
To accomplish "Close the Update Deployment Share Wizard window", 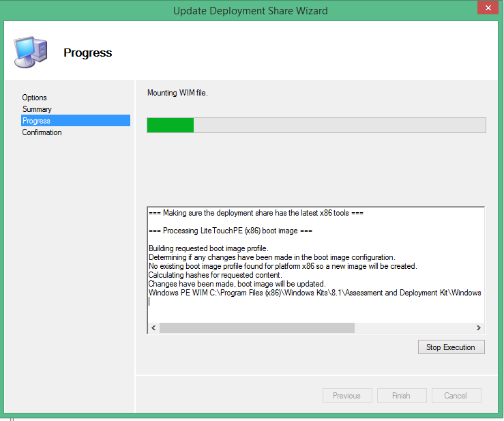I will pyautogui.click(x=485, y=9).
